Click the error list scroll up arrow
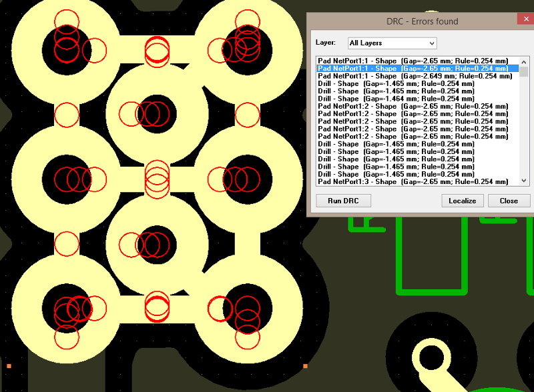Image resolution: width=534 pixels, height=392 pixels. (x=524, y=62)
